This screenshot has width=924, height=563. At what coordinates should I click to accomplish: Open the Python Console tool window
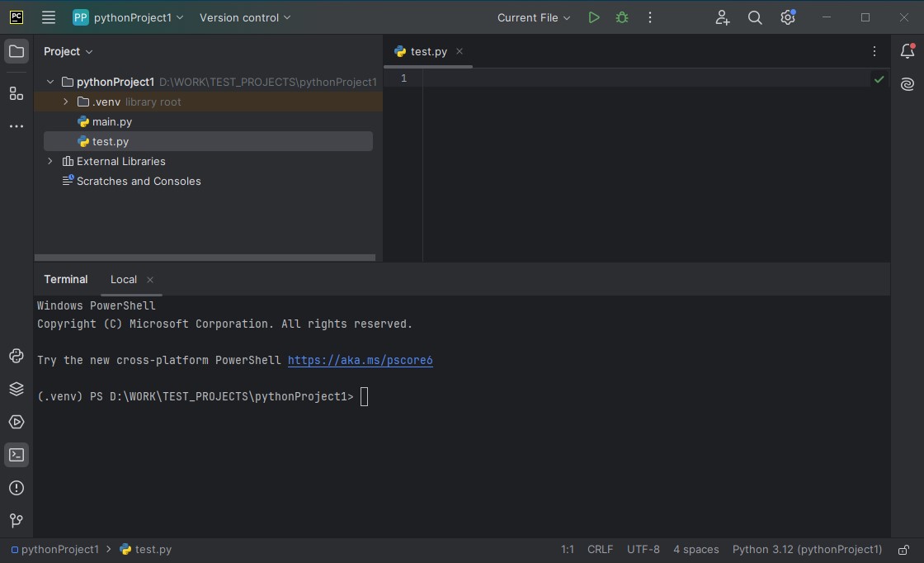[x=16, y=356]
